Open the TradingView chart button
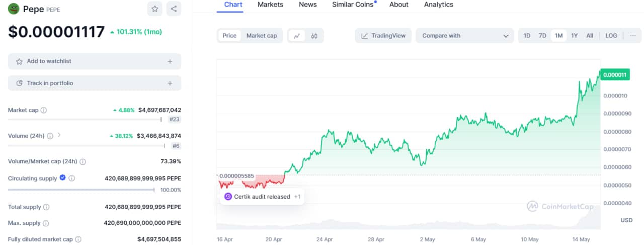Screen dimensions: 644x245 coord(383,36)
